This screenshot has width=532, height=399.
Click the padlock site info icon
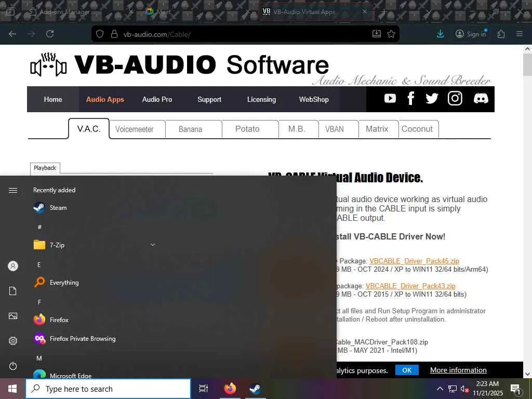click(x=114, y=34)
